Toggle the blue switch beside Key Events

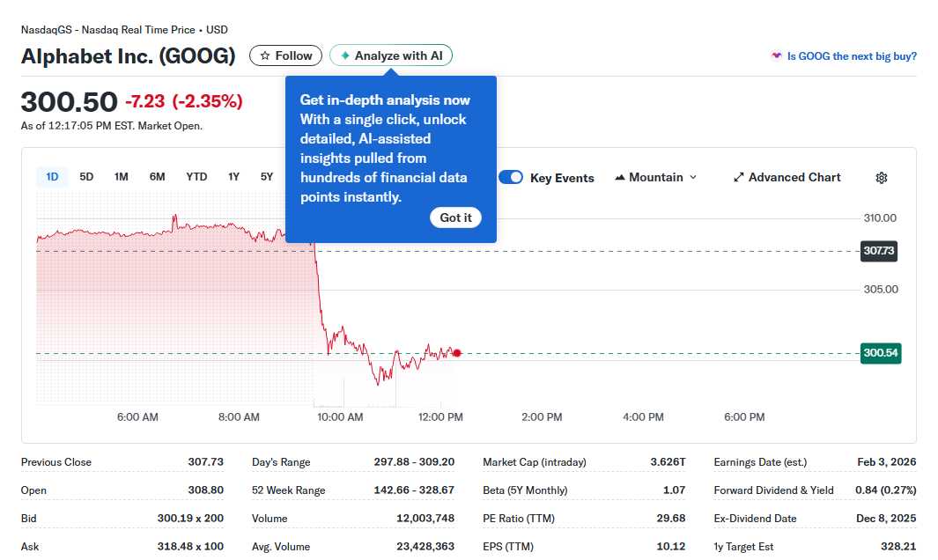[511, 177]
